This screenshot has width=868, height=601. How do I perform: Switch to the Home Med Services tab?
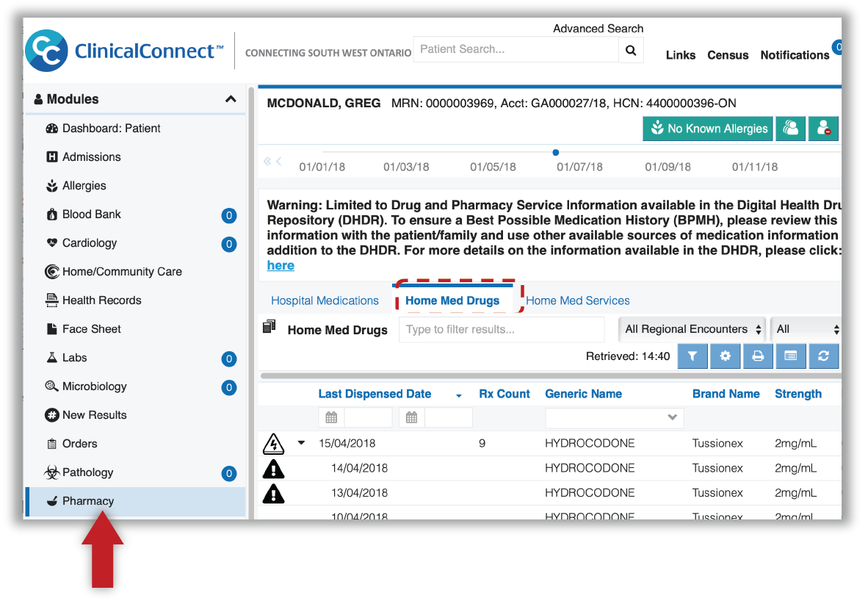(577, 300)
